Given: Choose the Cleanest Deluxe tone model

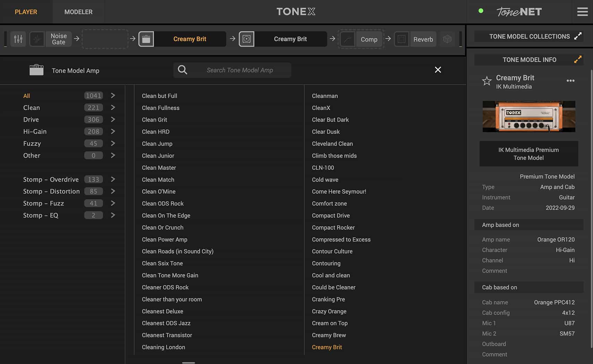Looking at the screenshot, I should (x=162, y=311).
